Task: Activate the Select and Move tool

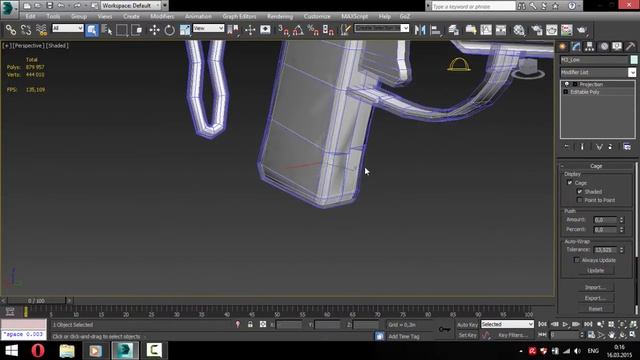Action: point(154,30)
